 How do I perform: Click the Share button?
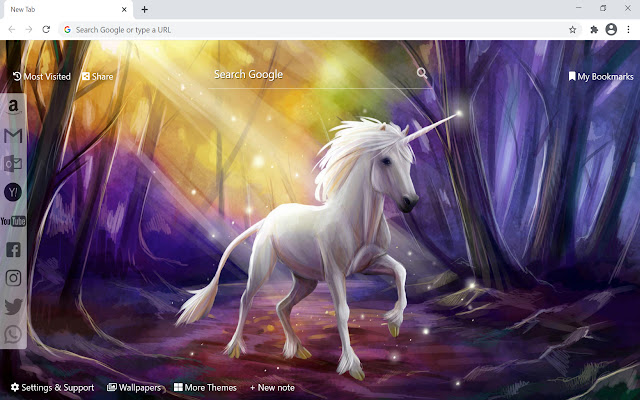(98, 76)
